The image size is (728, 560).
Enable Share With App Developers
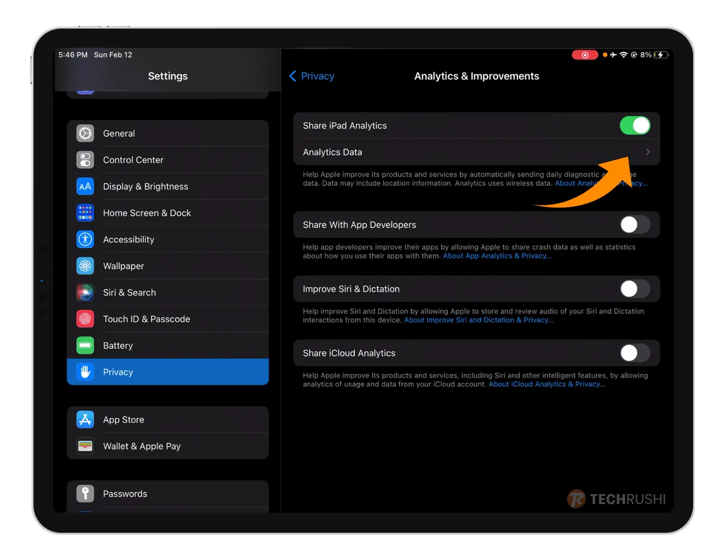pos(635,225)
